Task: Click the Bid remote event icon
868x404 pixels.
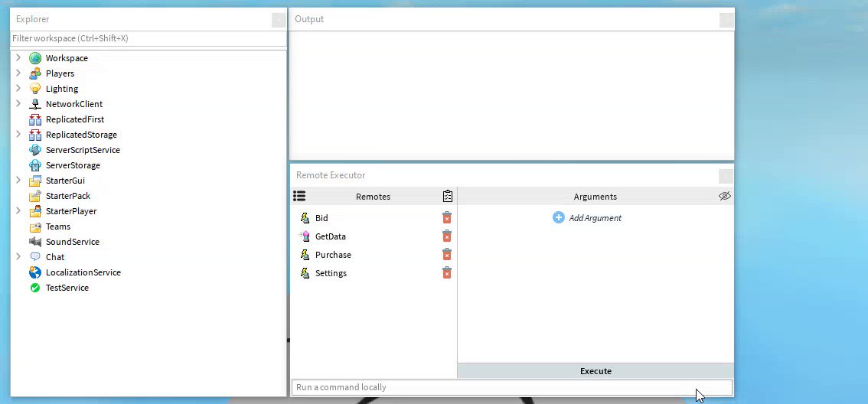Action: (x=305, y=218)
